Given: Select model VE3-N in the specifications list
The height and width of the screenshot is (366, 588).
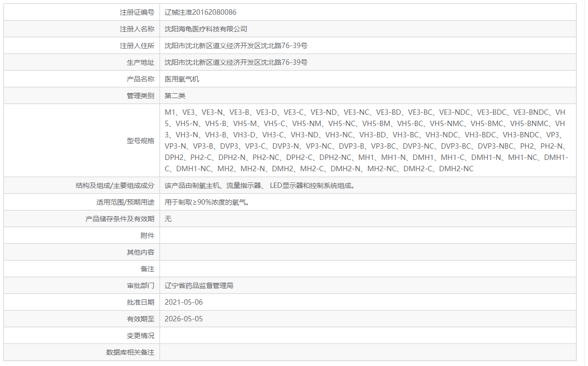Looking at the screenshot, I should (211, 111).
